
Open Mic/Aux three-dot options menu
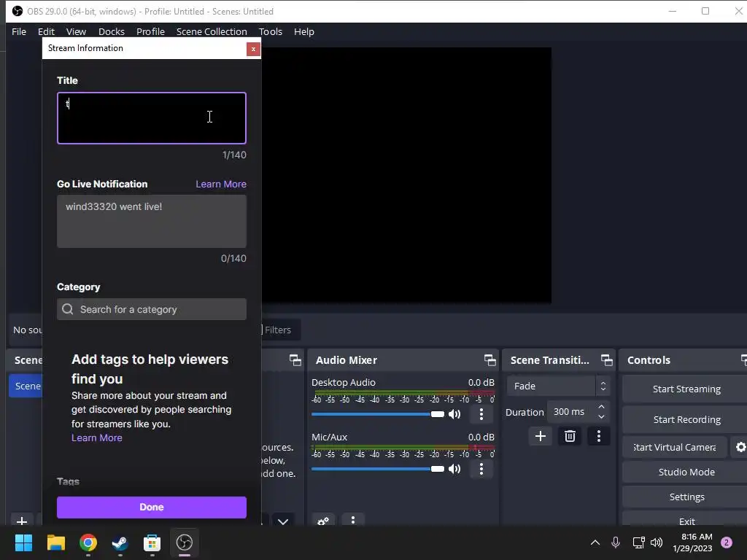tap(481, 469)
